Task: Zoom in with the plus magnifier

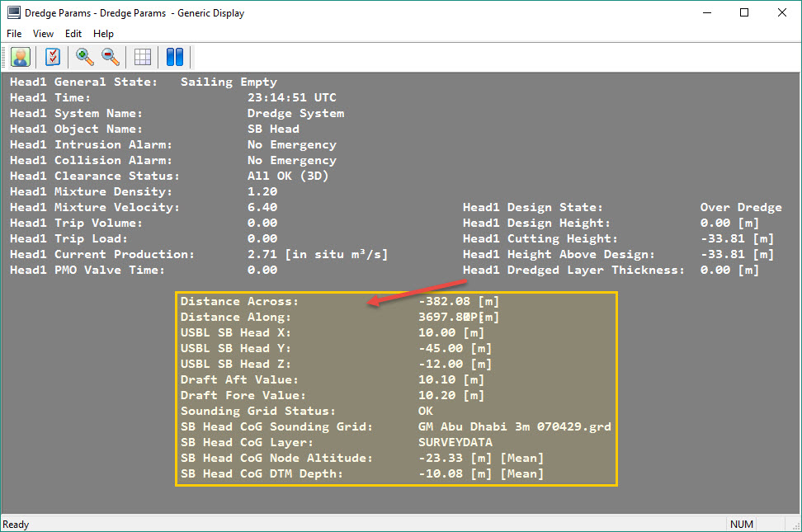Action: 84,57
